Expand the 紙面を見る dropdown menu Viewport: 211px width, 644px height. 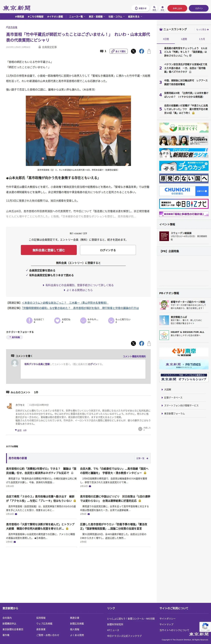tap(135, 16)
